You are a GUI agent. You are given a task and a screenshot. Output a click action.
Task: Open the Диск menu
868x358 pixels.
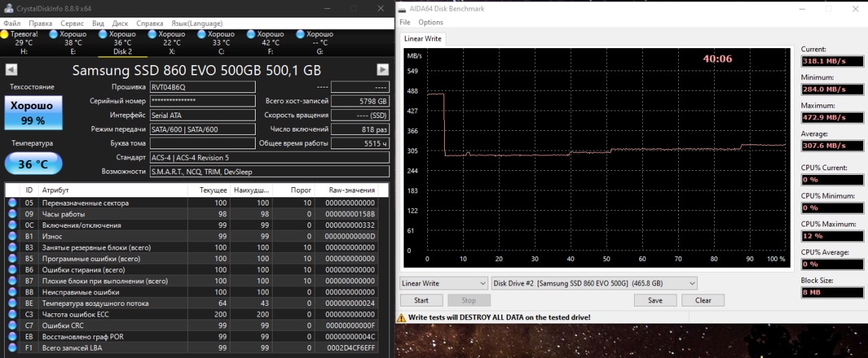coord(120,23)
